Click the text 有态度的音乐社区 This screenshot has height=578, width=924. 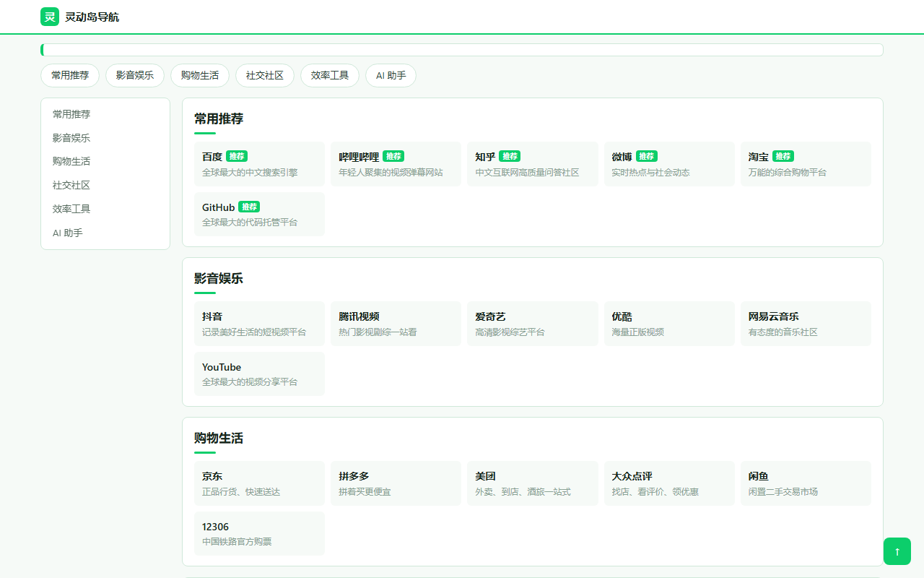783,332
